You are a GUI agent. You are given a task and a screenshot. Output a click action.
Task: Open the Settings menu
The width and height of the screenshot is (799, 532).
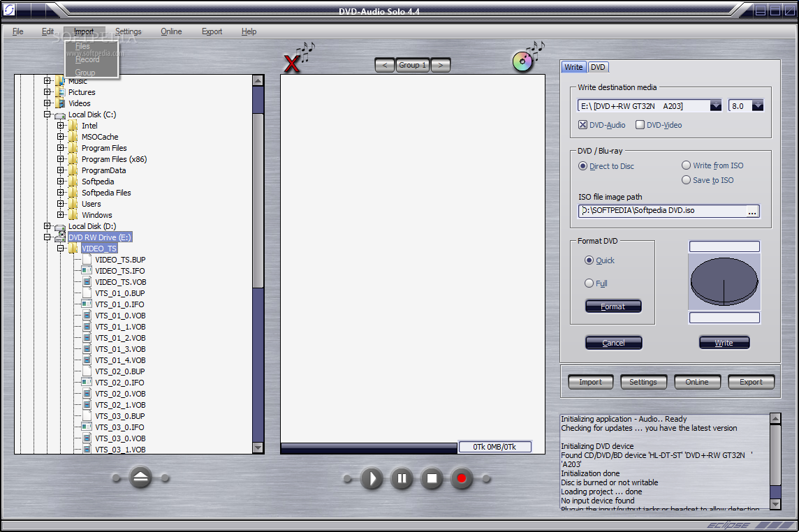pos(128,31)
